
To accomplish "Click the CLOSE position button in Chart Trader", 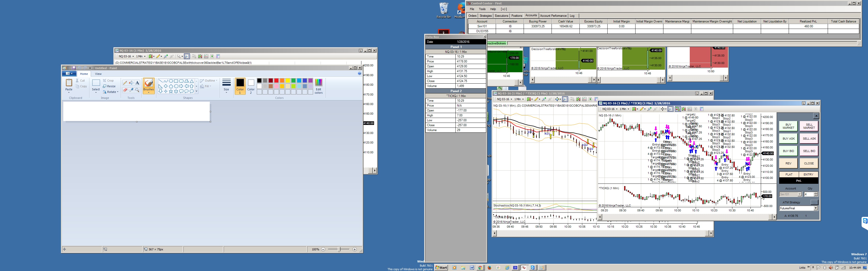I will point(809,164).
